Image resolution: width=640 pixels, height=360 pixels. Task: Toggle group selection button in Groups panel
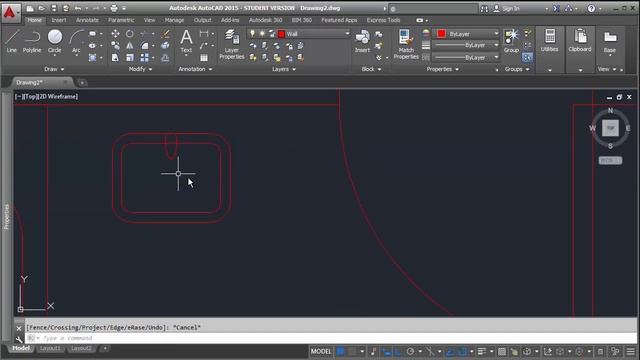point(527,58)
